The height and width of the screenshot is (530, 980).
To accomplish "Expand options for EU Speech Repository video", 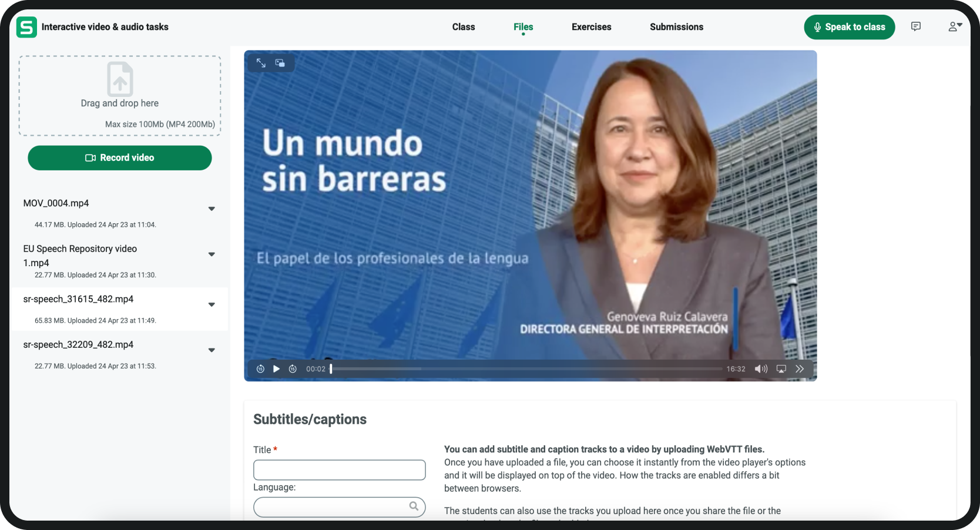I will [212, 254].
